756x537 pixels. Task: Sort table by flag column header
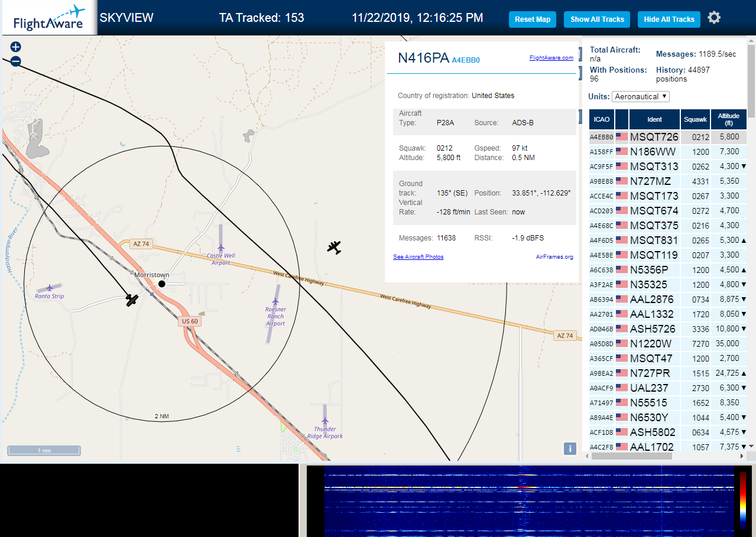[x=622, y=119]
